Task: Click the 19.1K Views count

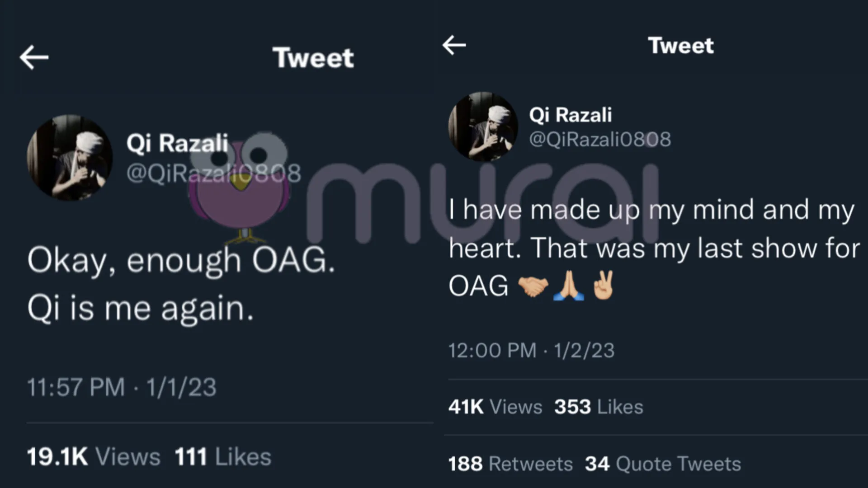Action: 94,457
